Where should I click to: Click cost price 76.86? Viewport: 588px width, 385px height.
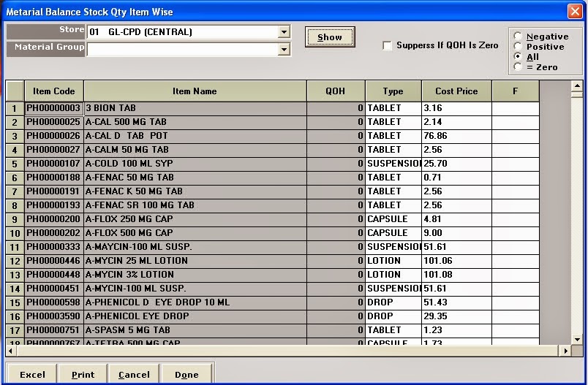point(457,136)
